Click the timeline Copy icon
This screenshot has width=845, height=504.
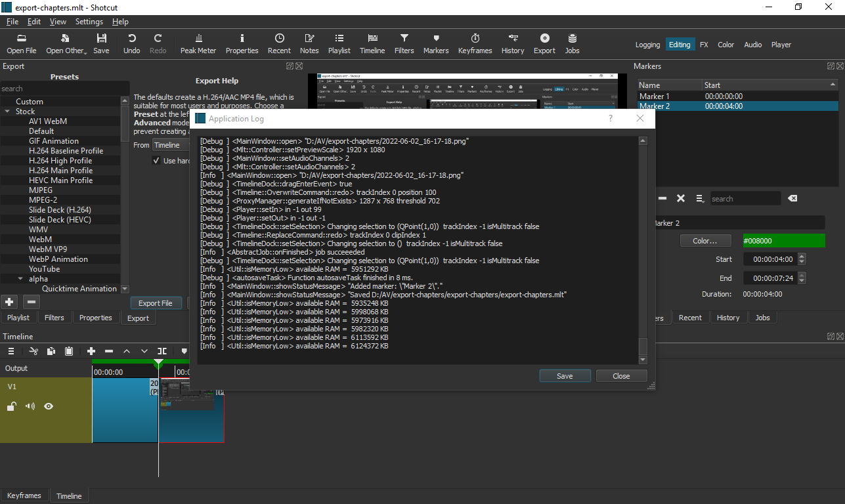[x=51, y=352]
